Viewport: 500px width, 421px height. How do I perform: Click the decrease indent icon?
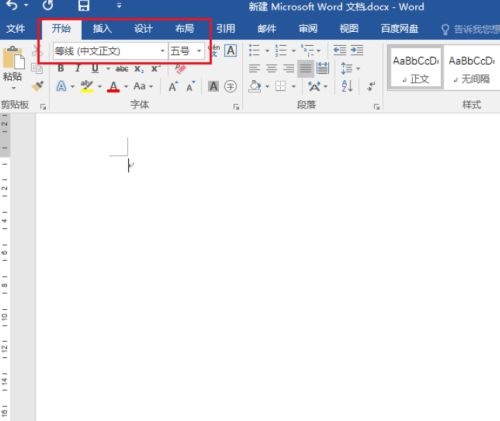340,50
